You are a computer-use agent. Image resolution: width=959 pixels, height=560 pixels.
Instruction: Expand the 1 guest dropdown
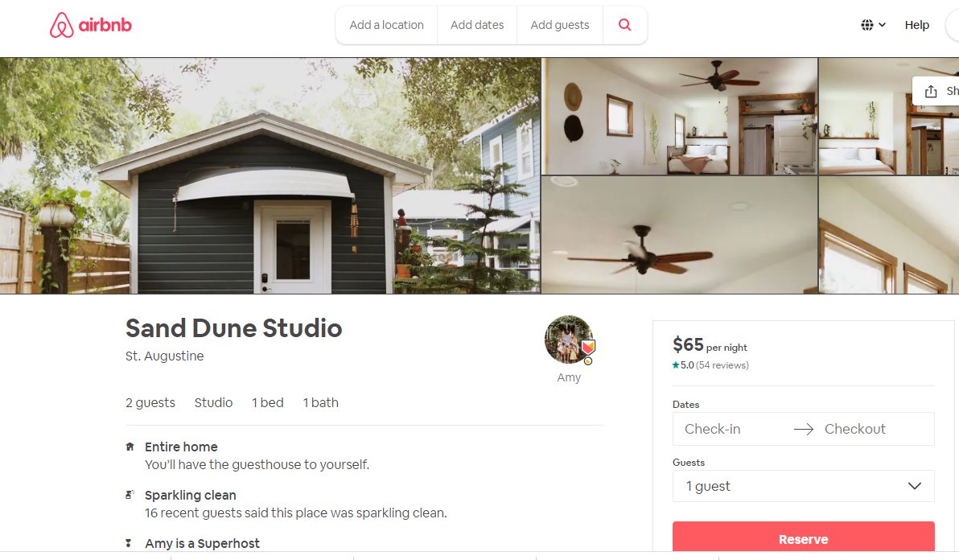tap(803, 486)
